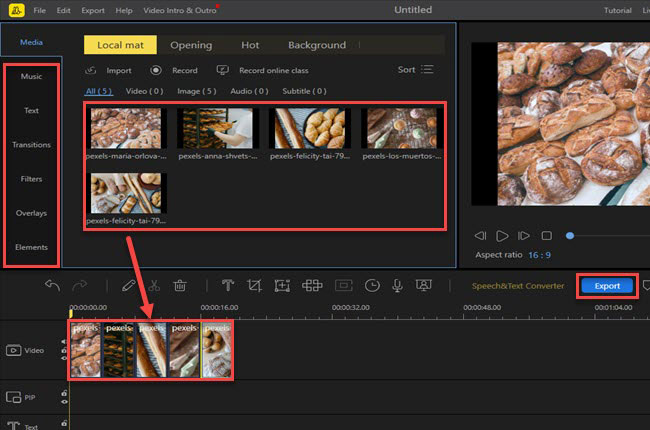
Task: Play the preview video
Action: tap(502, 236)
